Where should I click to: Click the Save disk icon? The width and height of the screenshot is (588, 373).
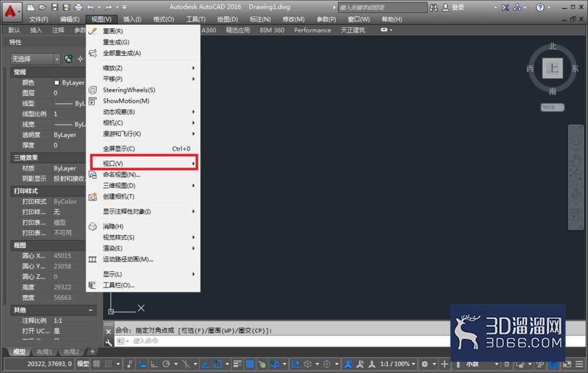55,7
